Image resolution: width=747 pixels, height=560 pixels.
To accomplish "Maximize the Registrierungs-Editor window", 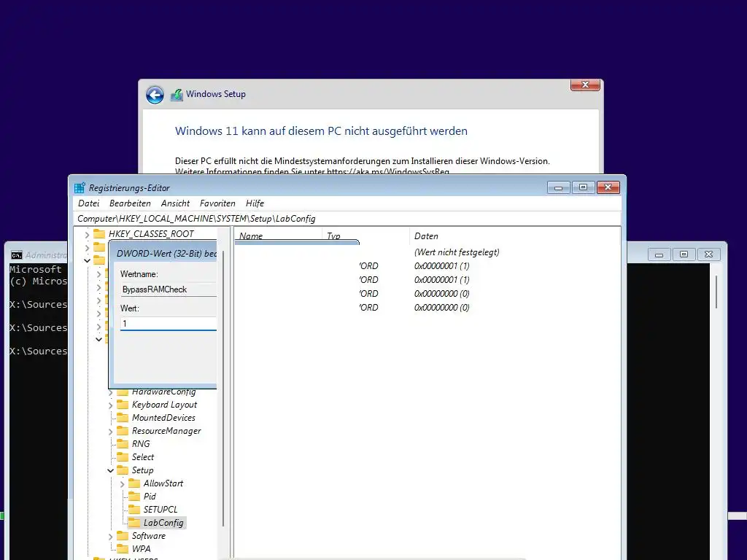I will 583,187.
